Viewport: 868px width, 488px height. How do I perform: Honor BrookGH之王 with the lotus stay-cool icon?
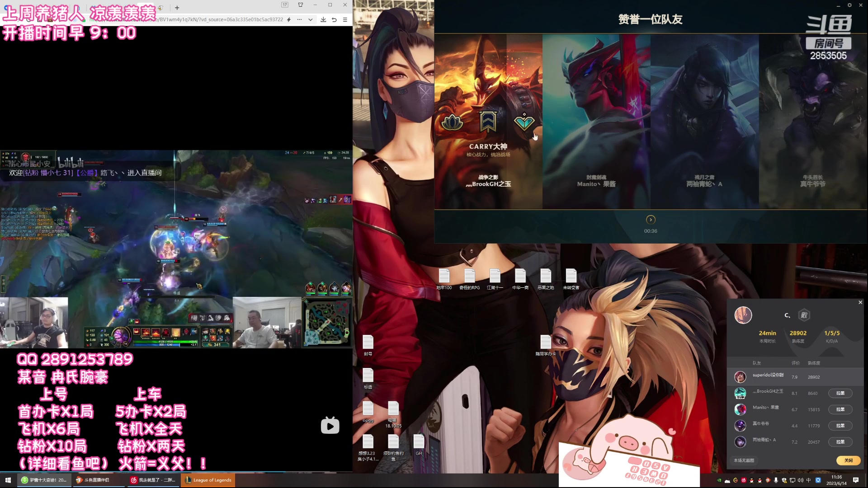click(452, 122)
